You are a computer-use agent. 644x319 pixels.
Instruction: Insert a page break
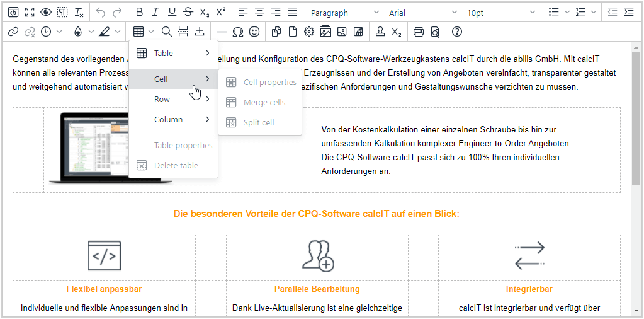pos(183,32)
